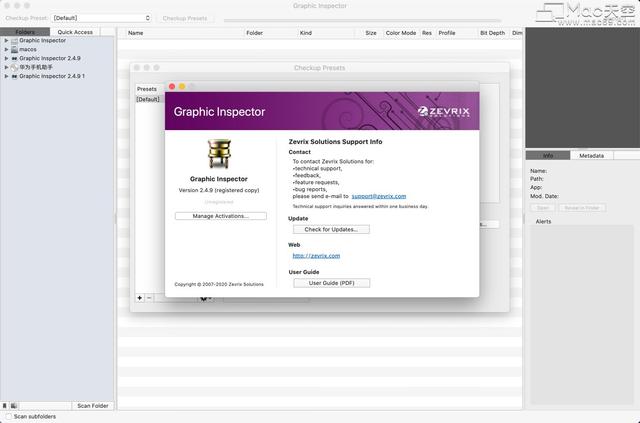Image resolution: width=640 pixels, height=423 pixels.
Task: Expand the Graphic Inspector 2.4.9 1 tree item
Action: [6, 76]
